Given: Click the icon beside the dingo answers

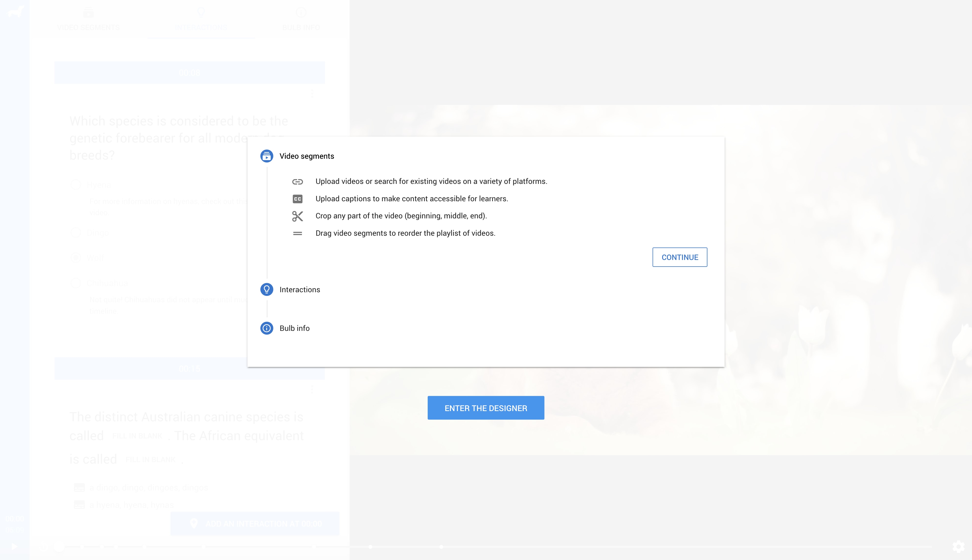Looking at the screenshot, I should (x=79, y=487).
